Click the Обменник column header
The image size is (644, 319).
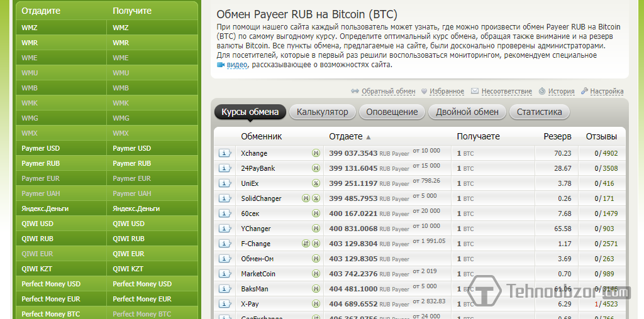pyautogui.click(x=262, y=136)
